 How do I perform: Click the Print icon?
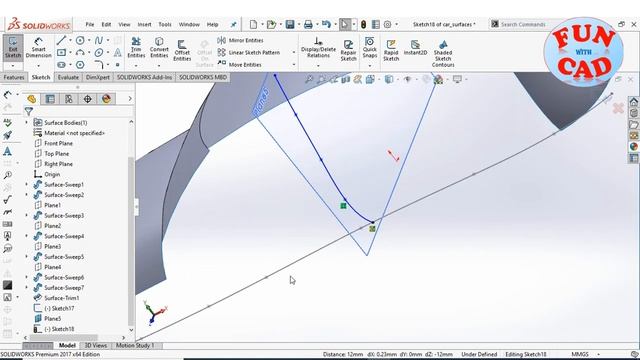[x=308, y=24]
